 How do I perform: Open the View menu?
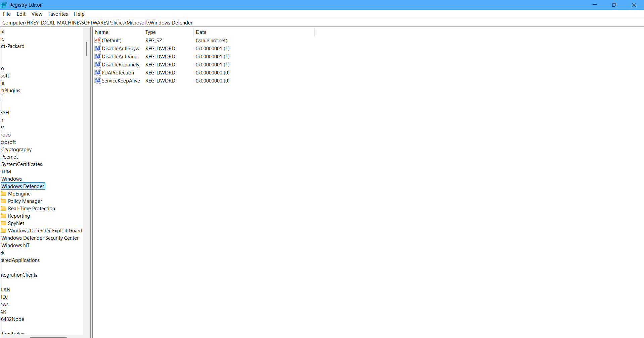(x=37, y=14)
